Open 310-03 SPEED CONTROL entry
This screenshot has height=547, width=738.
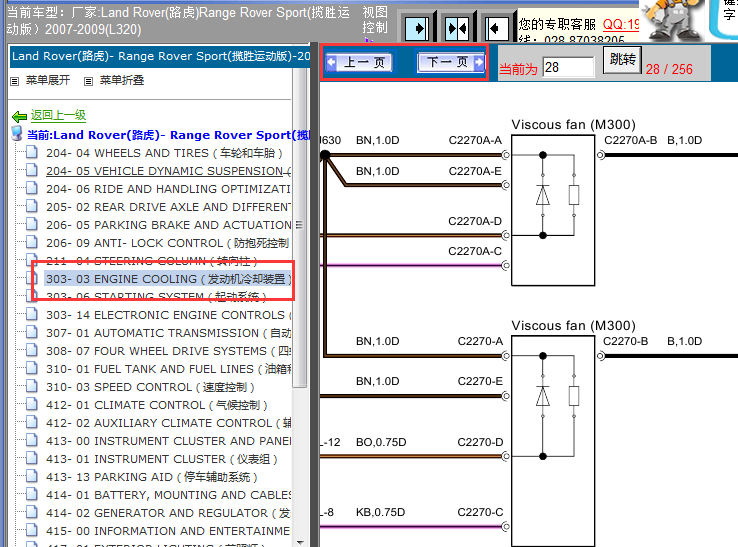coord(150,387)
